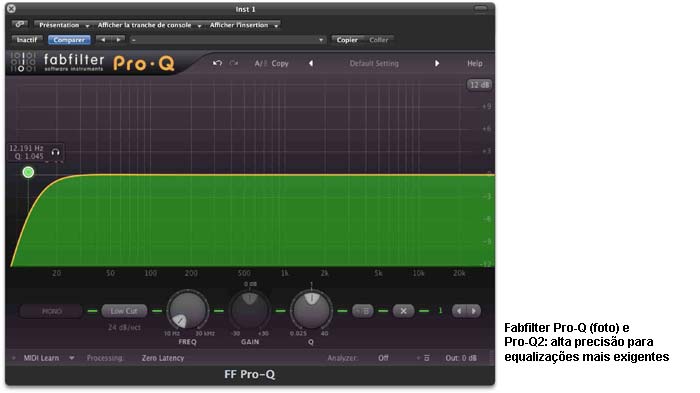
Task: Click the Help button
Action: click(475, 63)
